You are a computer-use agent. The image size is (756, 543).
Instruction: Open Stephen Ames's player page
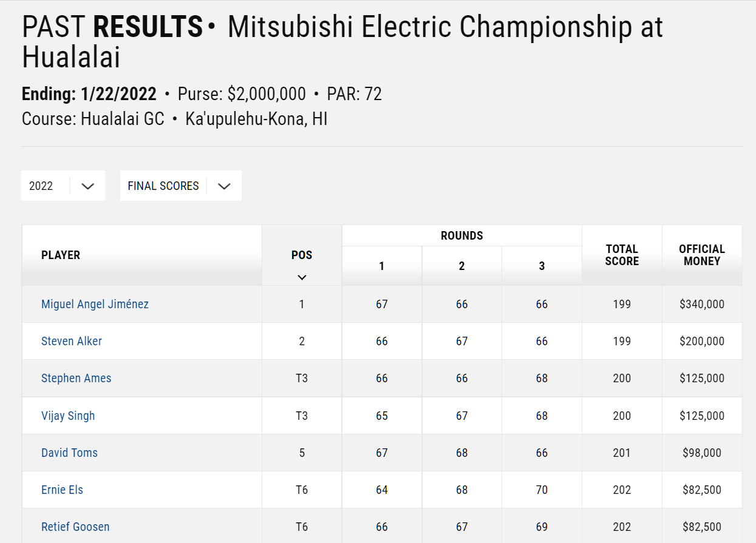tap(76, 378)
